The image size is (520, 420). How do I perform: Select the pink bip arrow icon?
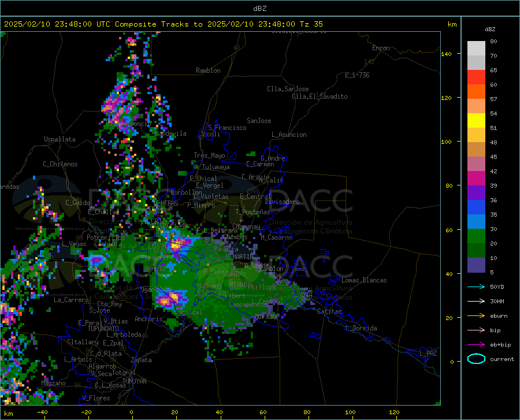point(476,330)
